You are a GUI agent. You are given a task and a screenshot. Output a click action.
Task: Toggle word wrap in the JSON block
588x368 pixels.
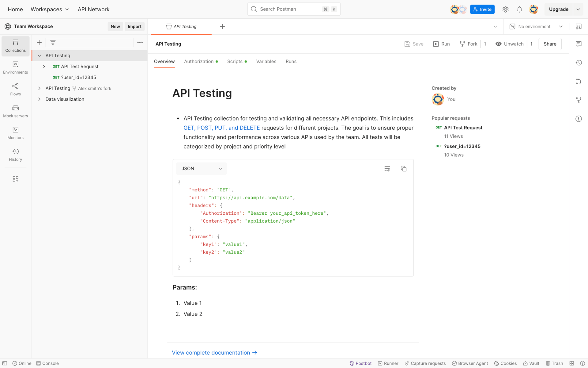pos(387,169)
